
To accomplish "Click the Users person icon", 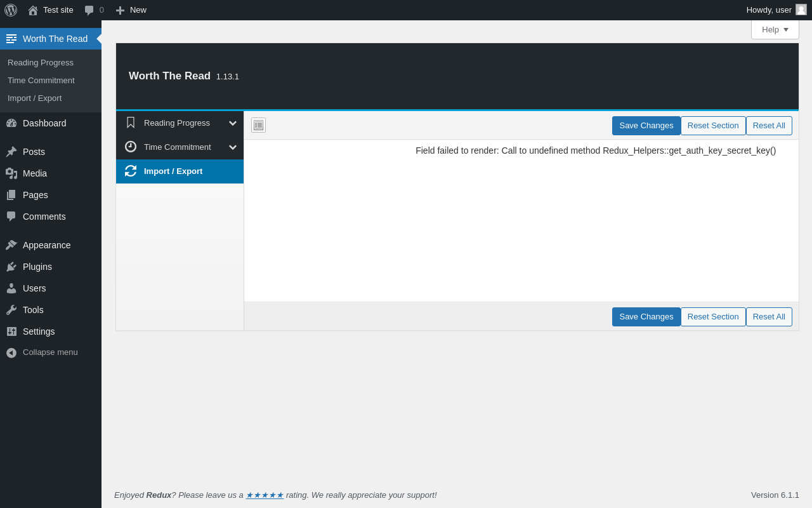I will point(11,288).
